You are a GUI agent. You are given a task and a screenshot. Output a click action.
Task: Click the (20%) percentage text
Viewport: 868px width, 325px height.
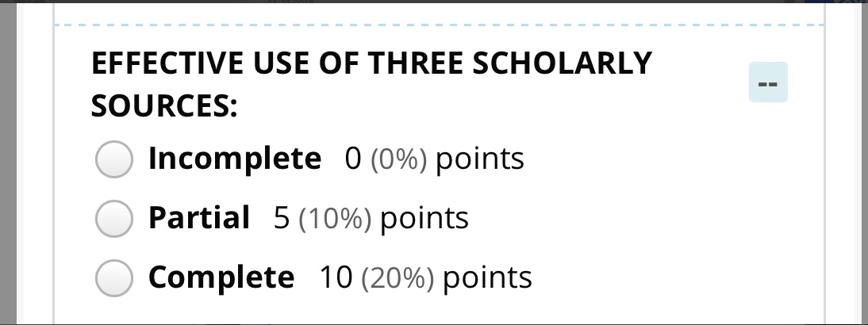click(398, 278)
